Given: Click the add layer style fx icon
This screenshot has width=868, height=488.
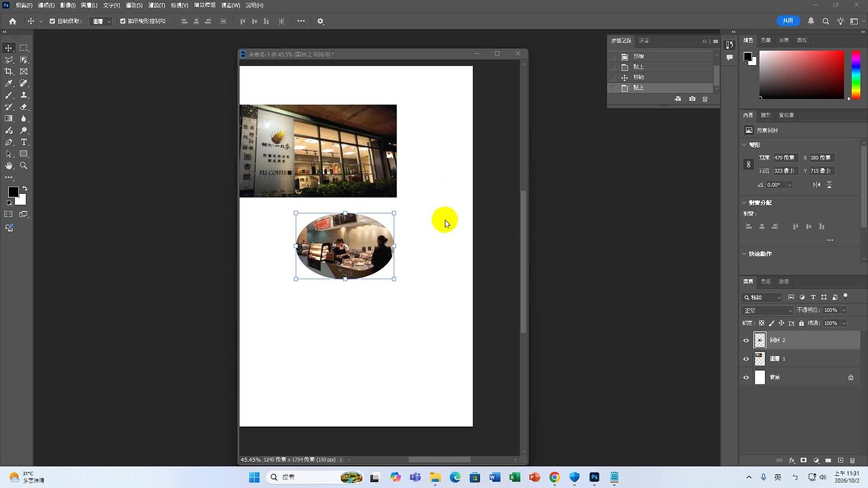Looking at the screenshot, I should pyautogui.click(x=791, y=460).
